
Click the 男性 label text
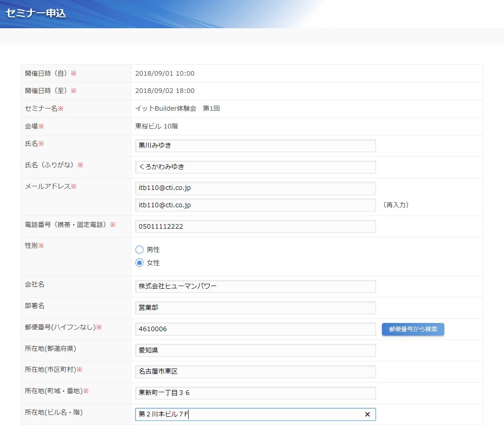153,250
